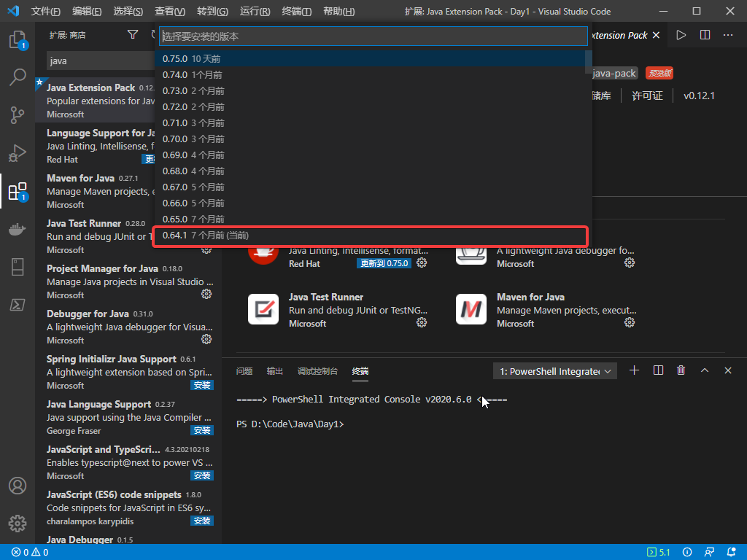Open the 运行(R) menu
Image resolution: width=747 pixels, height=560 pixels.
[255, 11]
